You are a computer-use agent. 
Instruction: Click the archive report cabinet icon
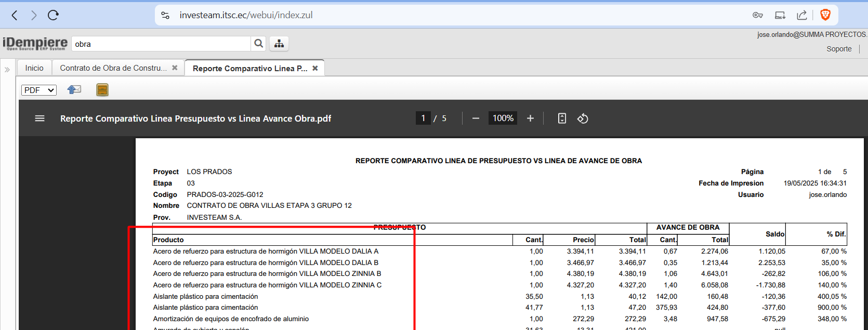pos(102,90)
